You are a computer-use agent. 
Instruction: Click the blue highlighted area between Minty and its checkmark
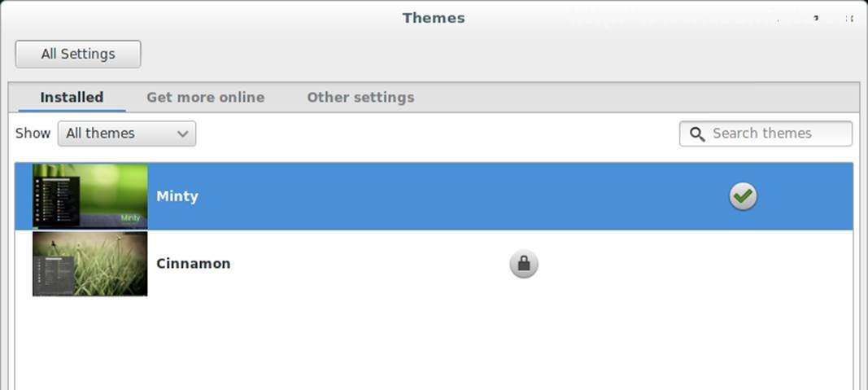click(456, 196)
